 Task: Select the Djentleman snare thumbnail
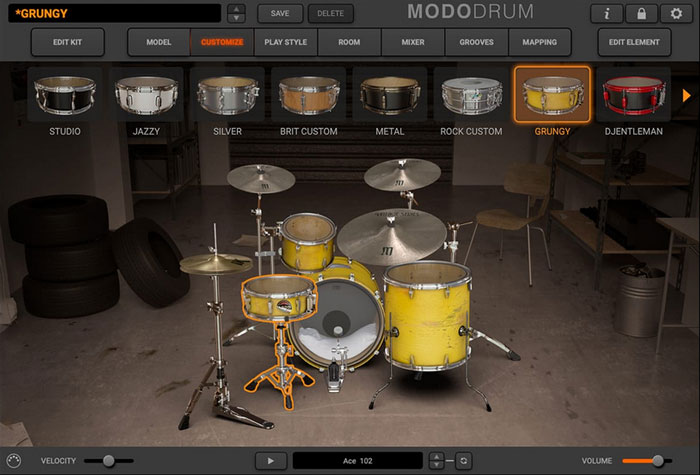point(634,102)
